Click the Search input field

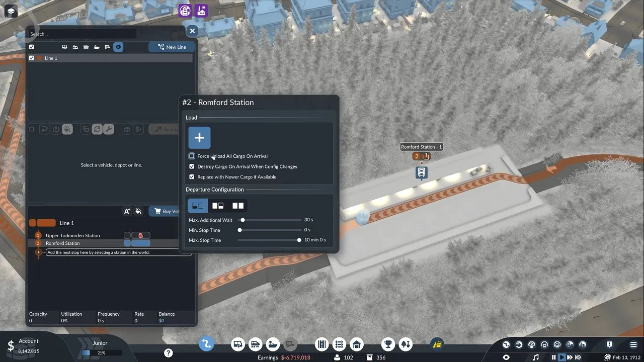[x=82, y=34]
